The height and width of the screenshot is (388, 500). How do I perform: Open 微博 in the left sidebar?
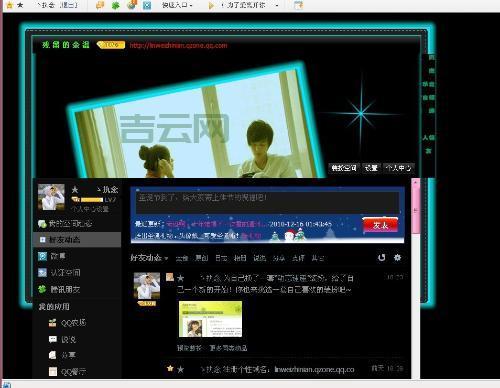(x=52, y=256)
